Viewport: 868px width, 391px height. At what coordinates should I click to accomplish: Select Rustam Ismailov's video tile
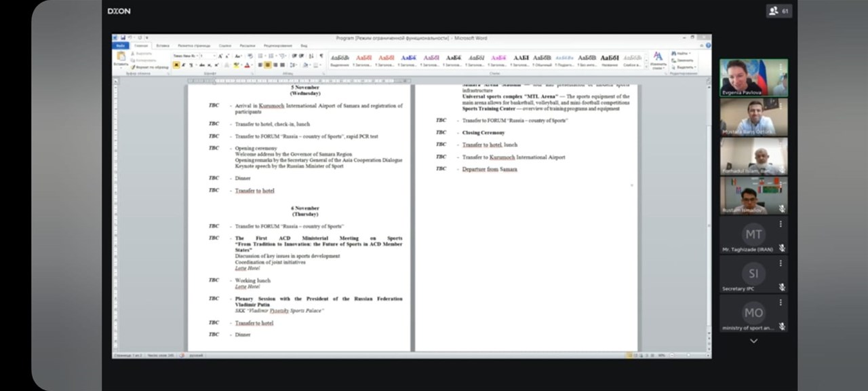tap(753, 195)
